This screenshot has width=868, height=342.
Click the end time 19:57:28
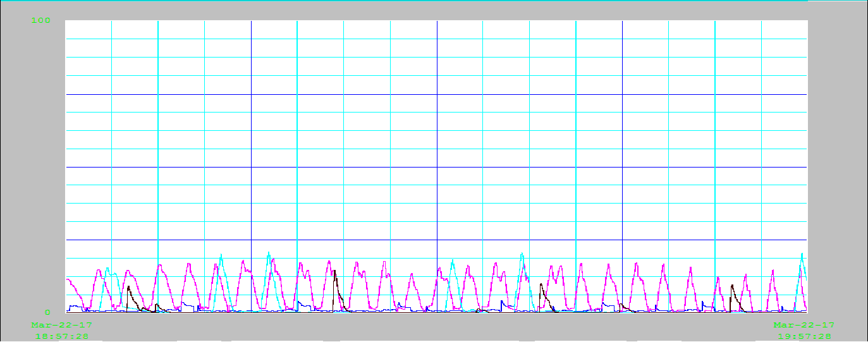pyautogui.click(x=805, y=336)
